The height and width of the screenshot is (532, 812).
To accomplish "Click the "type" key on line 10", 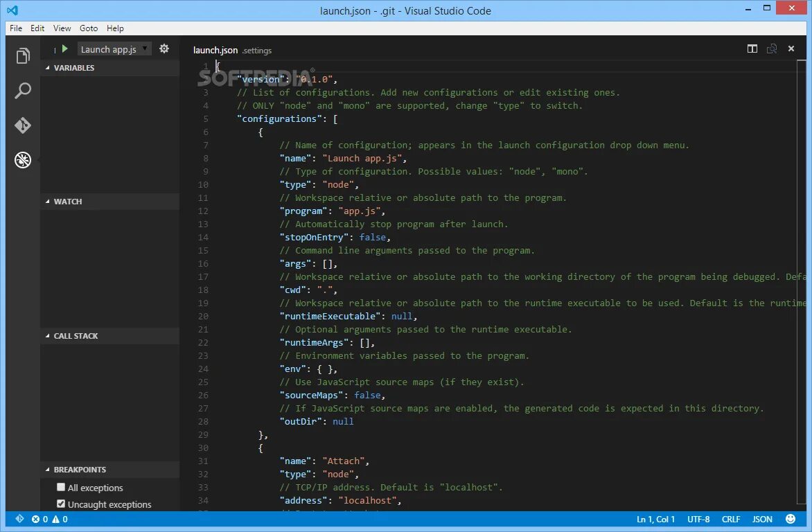I will tap(296, 184).
